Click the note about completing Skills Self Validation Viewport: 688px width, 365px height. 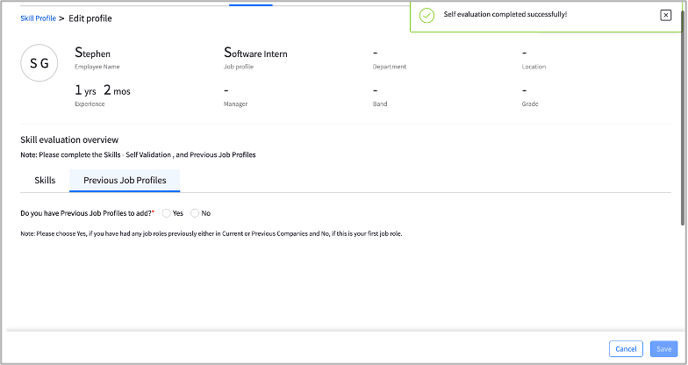(138, 155)
